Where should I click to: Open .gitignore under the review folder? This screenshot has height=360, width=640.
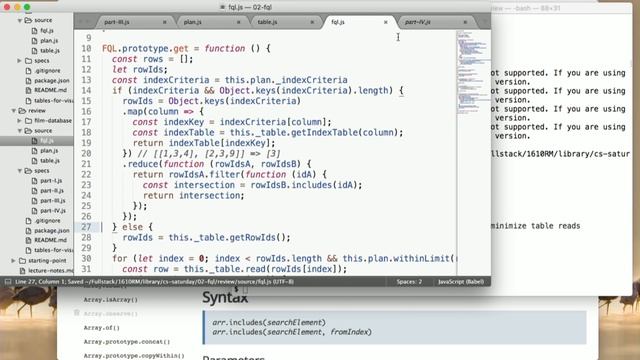pos(47,220)
